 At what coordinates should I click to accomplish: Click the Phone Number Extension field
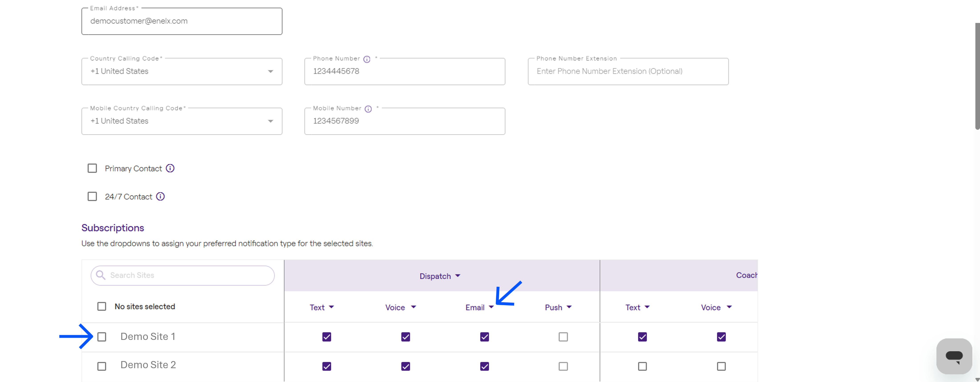[628, 71]
